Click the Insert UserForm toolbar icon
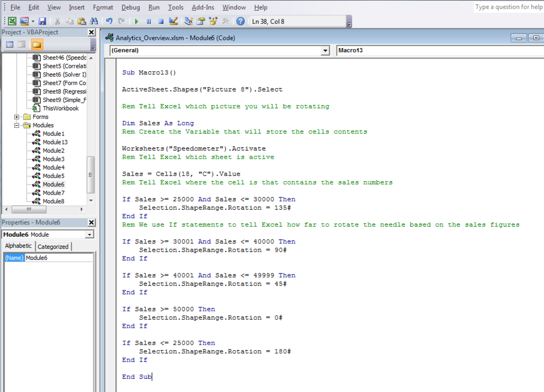The width and height of the screenshot is (544, 392). (24, 21)
